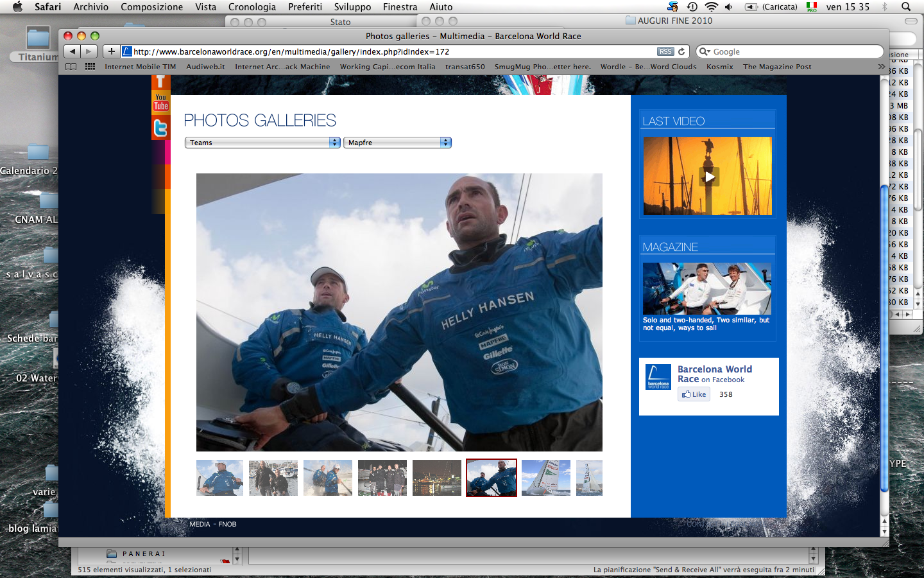Open the Google search engine dropdown

pyautogui.click(x=705, y=51)
